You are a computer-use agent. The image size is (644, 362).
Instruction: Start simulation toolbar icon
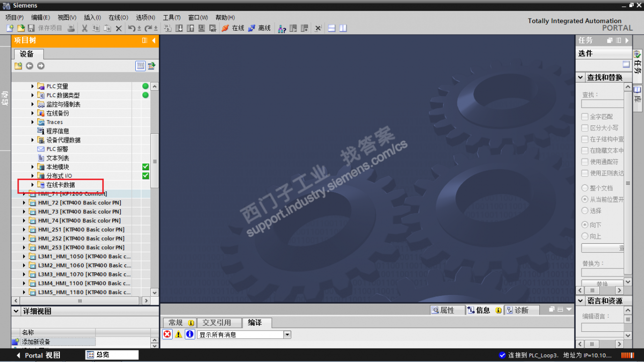point(201,28)
